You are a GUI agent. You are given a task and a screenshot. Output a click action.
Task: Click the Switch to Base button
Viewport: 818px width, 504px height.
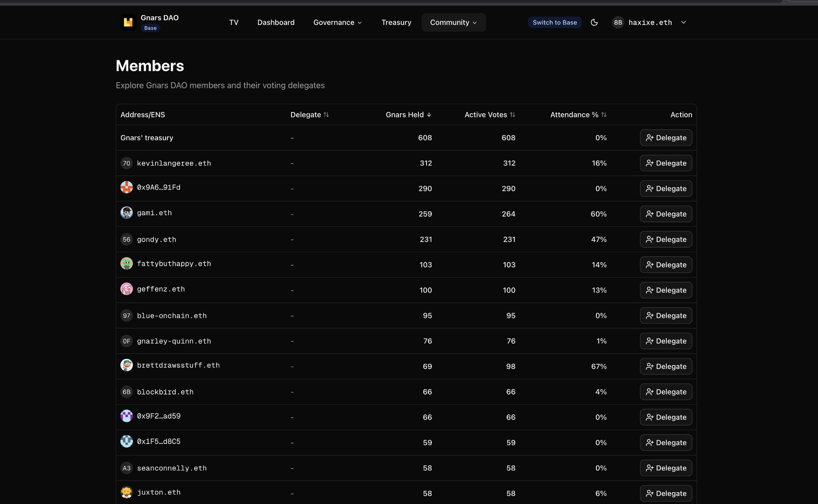pyautogui.click(x=554, y=22)
